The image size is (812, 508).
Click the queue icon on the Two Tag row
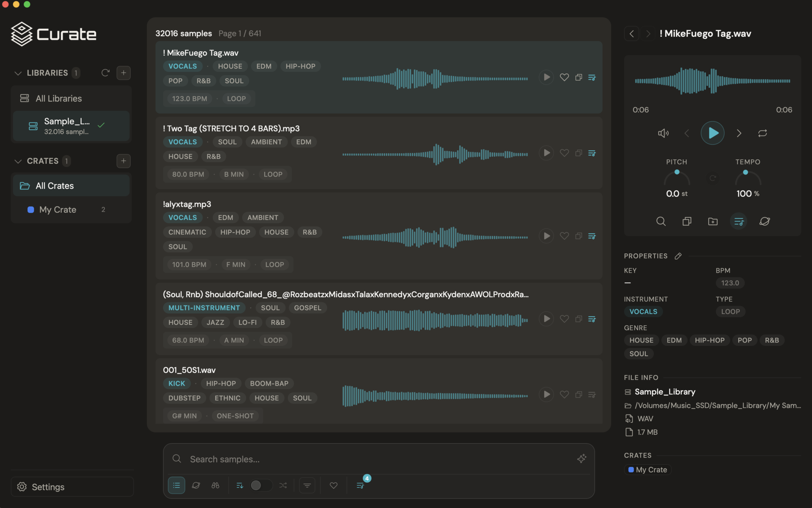(x=592, y=153)
